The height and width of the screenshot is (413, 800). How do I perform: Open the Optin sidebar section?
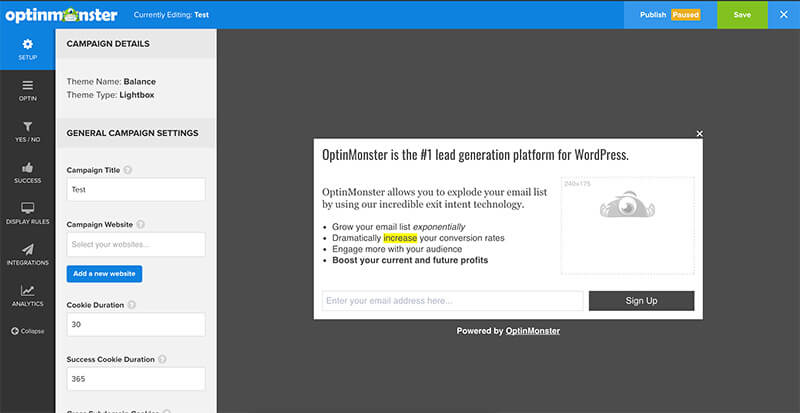pyautogui.click(x=28, y=91)
